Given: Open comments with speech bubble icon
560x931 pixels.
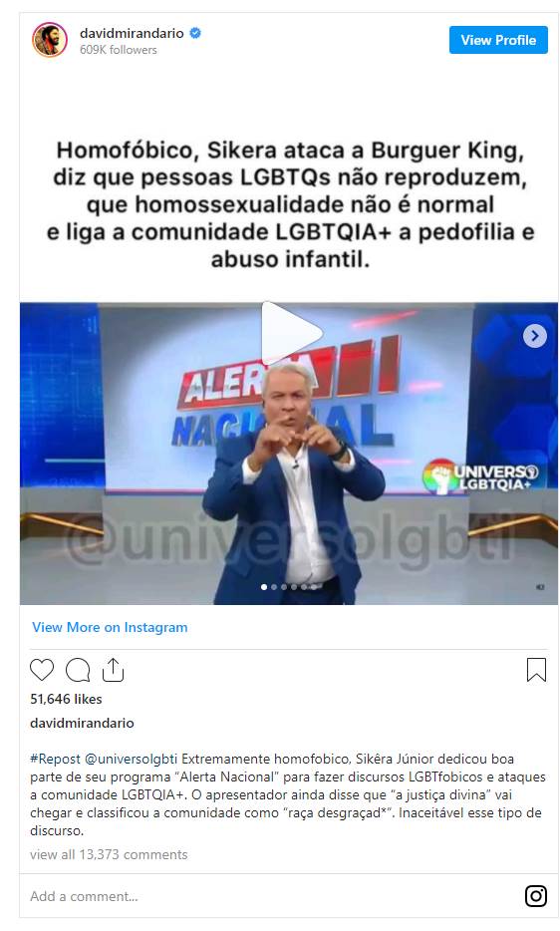Looking at the screenshot, I should pos(78,670).
